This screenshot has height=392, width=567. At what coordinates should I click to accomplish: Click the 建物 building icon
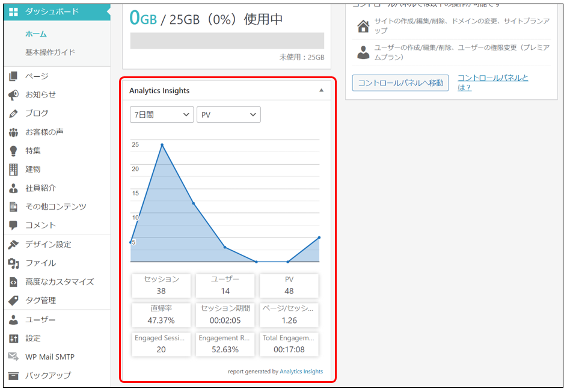(13, 169)
